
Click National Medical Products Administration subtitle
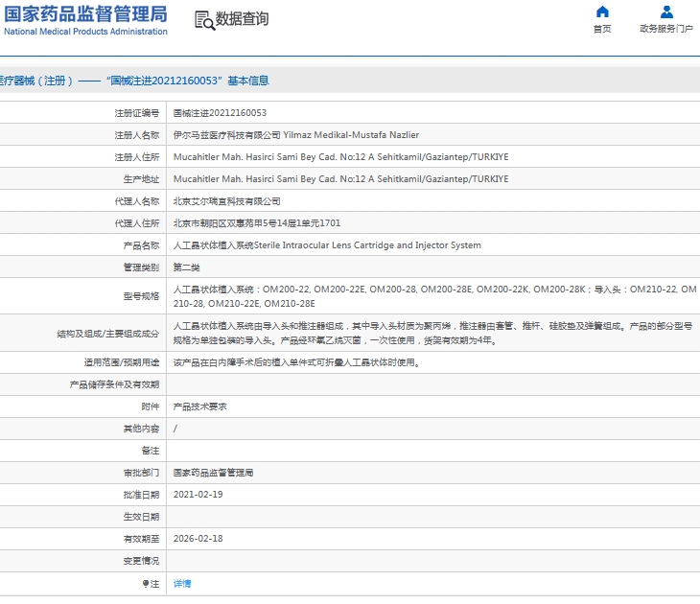tap(85, 32)
